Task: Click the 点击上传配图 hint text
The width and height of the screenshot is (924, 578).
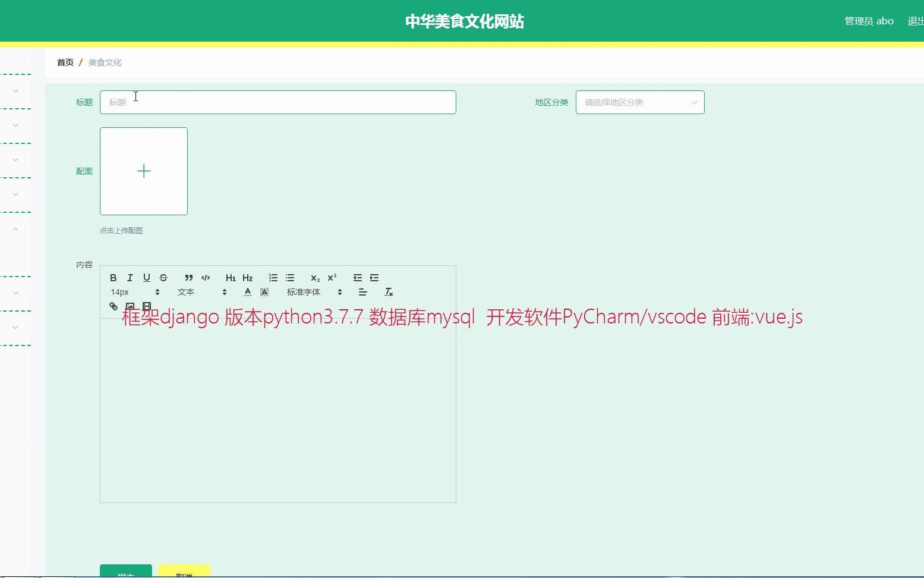Action: point(121,231)
